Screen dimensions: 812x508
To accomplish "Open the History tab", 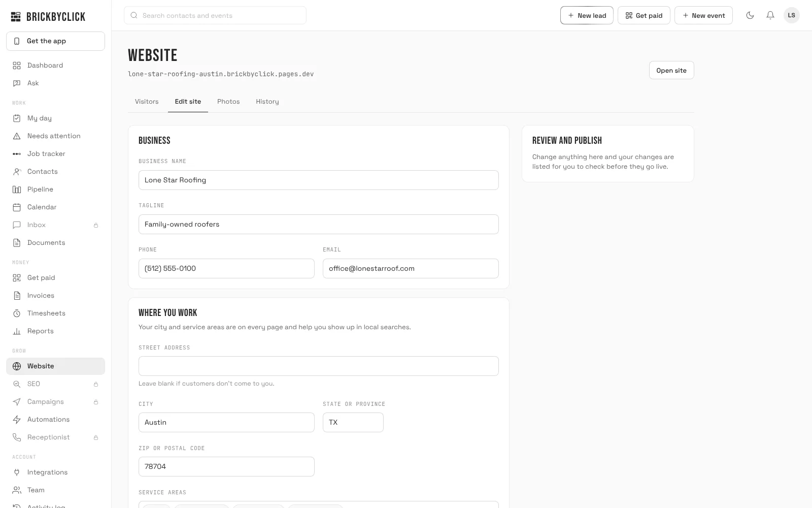I will point(267,102).
